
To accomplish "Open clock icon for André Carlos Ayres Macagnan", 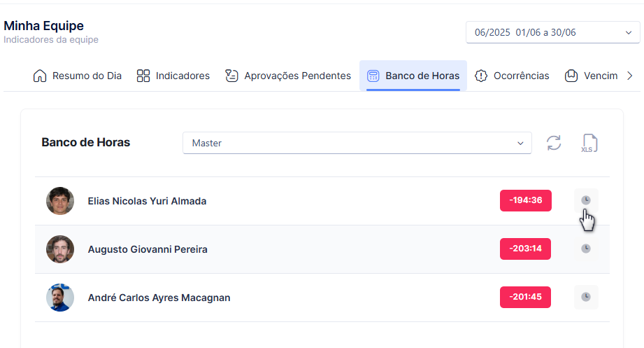I will pyautogui.click(x=586, y=297).
